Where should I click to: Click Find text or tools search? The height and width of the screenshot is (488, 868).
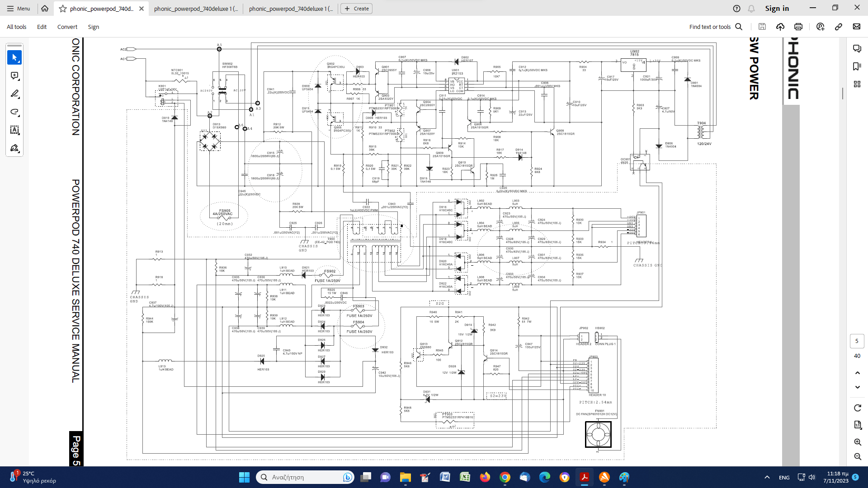coord(716,27)
